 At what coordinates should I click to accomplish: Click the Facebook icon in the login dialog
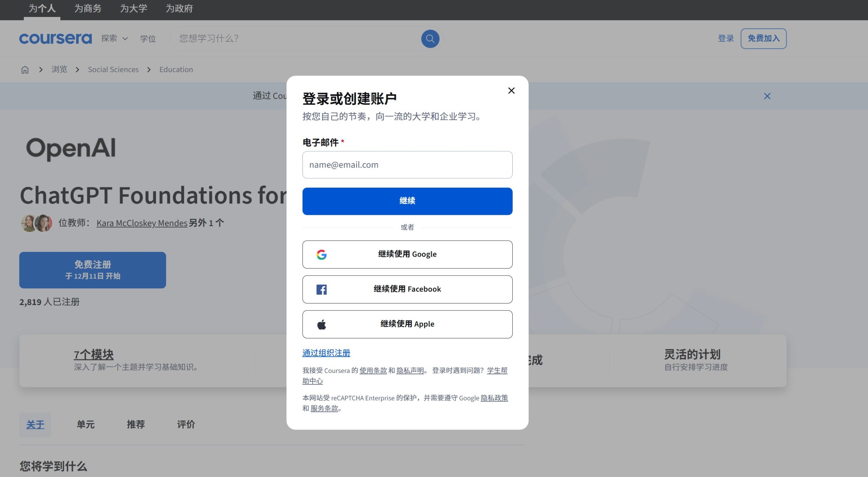coord(321,289)
